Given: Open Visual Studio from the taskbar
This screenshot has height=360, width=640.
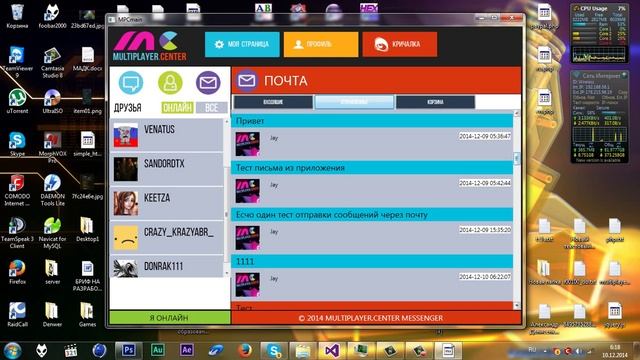Looking at the screenshot, I should pyautogui.click(x=332, y=350).
